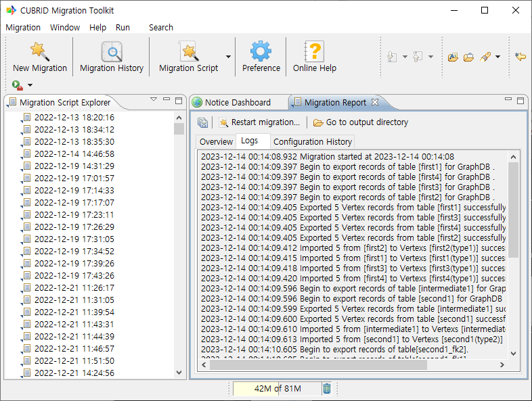Click the log vertical scroll-up arrow

pos(513,157)
